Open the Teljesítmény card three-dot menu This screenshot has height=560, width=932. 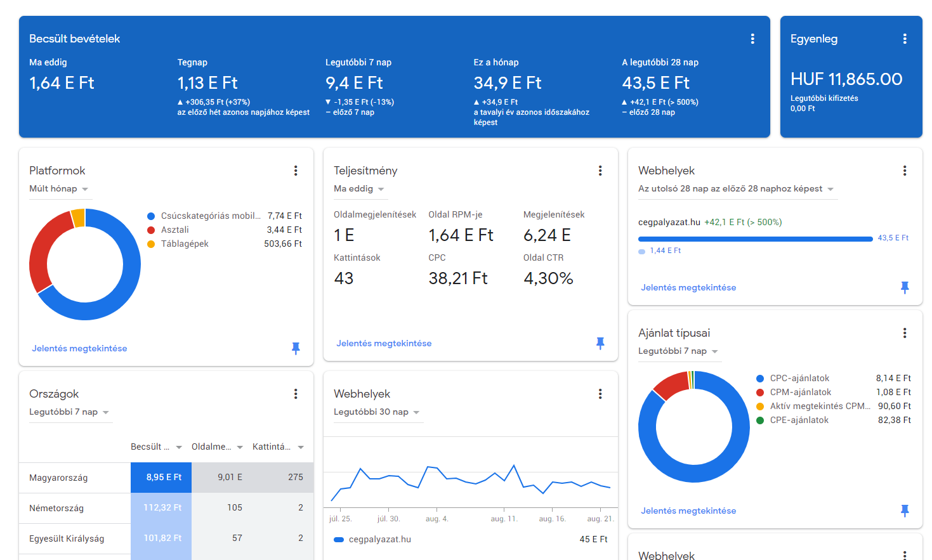click(600, 171)
